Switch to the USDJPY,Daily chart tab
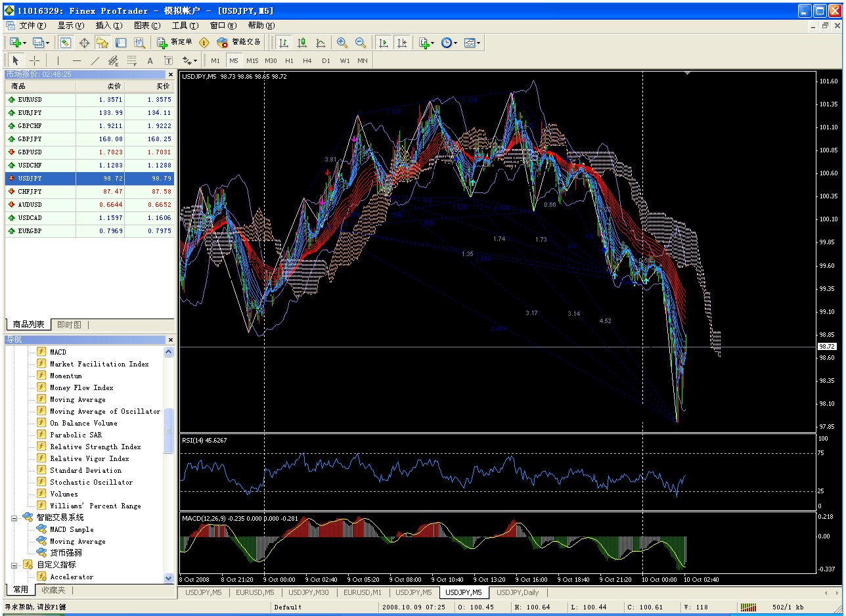This screenshot has height=616, width=846. click(x=517, y=592)
